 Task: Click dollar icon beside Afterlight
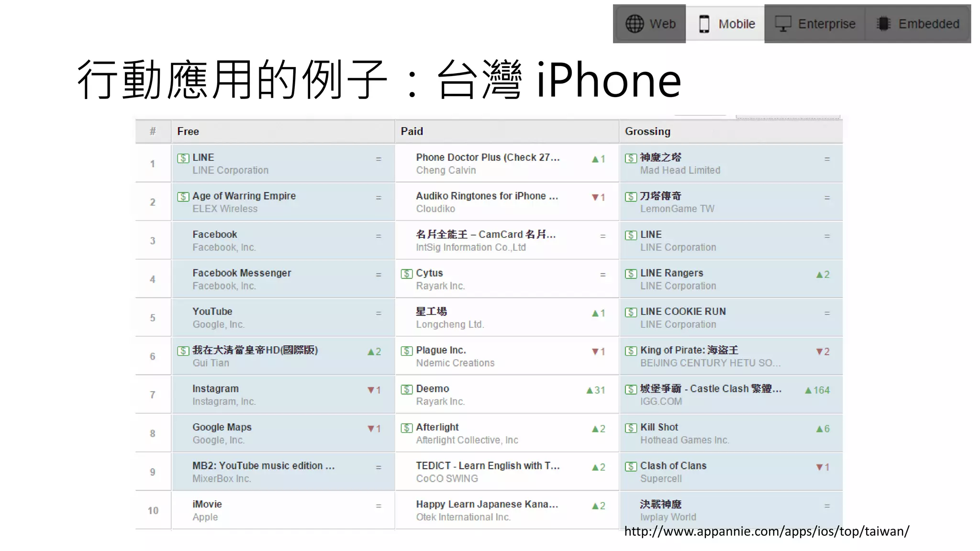point(407,428)
